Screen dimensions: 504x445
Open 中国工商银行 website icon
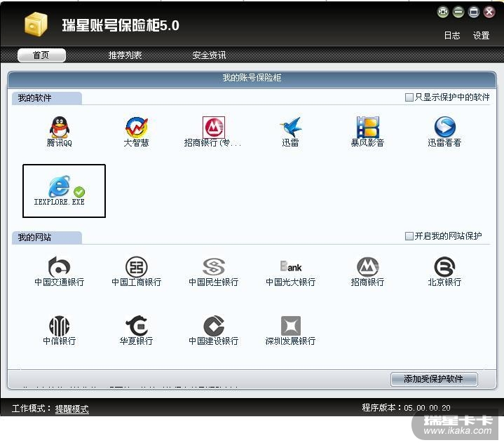point(136,267)
